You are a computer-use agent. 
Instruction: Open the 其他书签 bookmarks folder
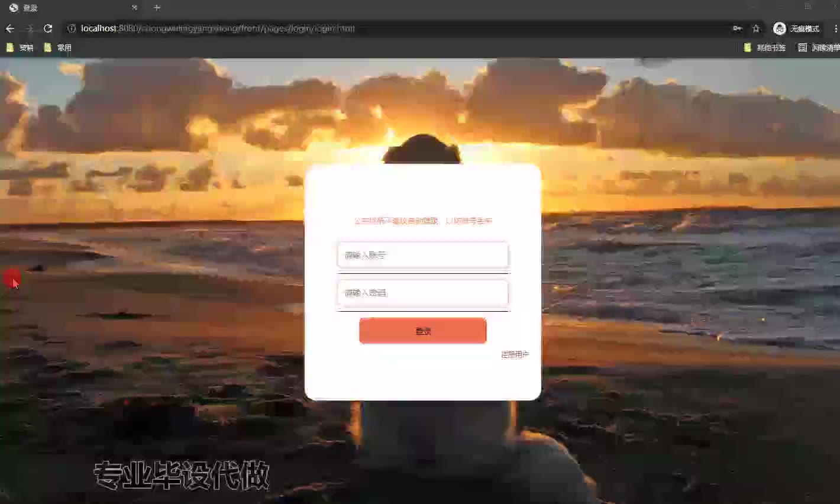[764, 47]
